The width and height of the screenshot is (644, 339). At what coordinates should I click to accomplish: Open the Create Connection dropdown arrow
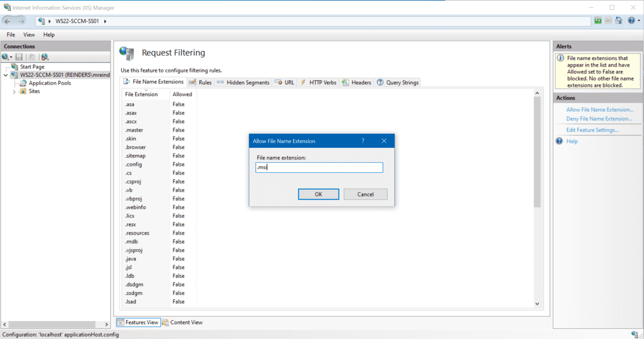(x=10, y=57)
